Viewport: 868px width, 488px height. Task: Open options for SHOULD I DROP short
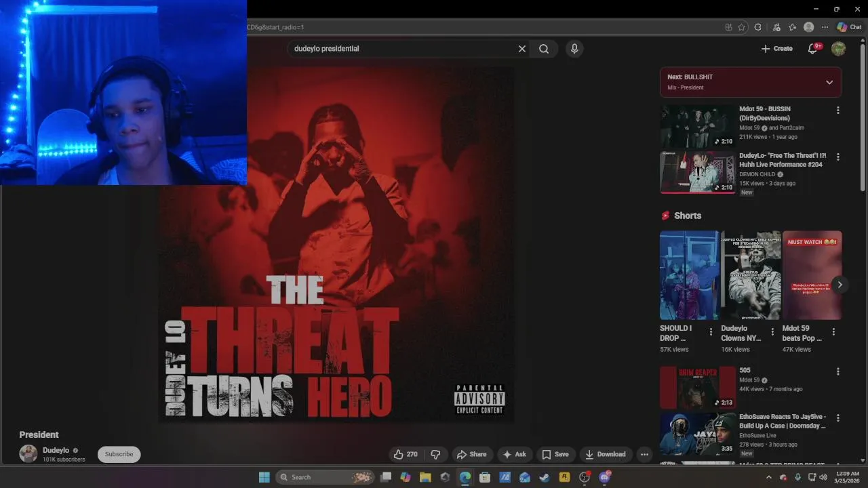click(711, 331)
